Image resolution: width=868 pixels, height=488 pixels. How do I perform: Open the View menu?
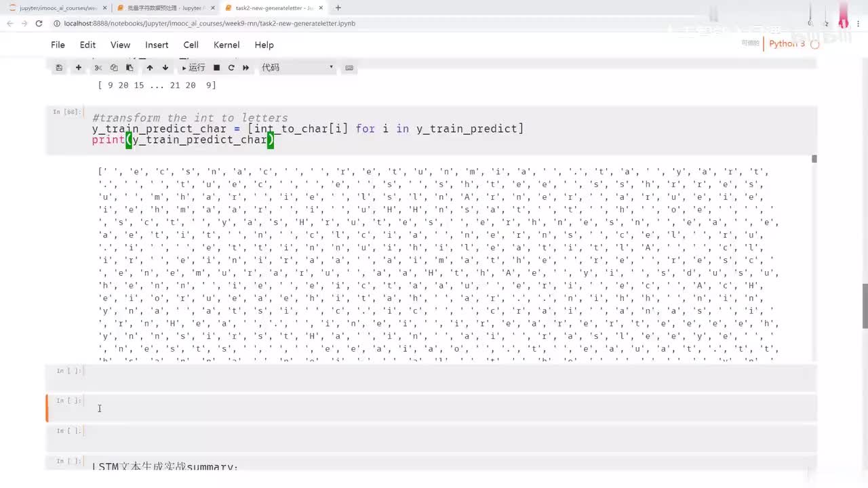pyautogui.click(x=120, y=45)
